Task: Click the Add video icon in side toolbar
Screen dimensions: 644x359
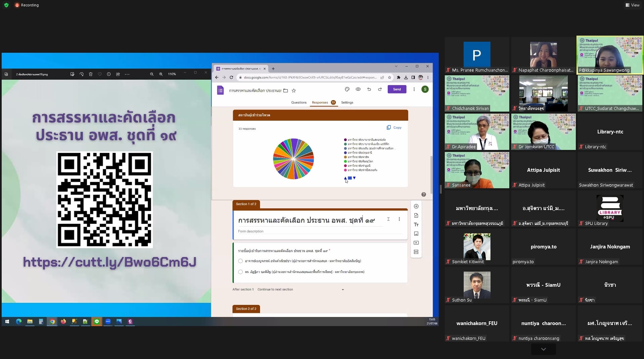Action: pyautogui.click(x=416, y=243)
